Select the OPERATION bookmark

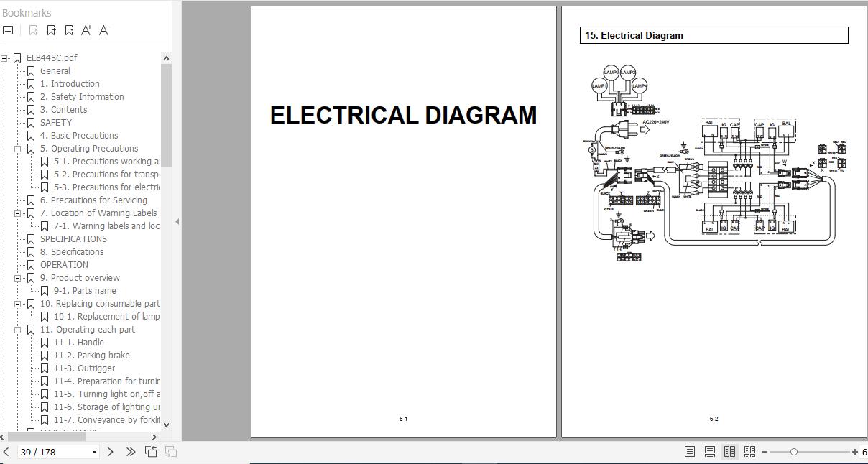coord(64,265)
